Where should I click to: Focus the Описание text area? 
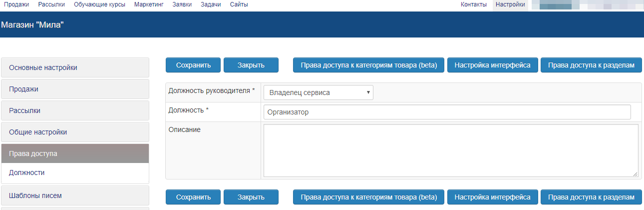(x=450, y=150)
